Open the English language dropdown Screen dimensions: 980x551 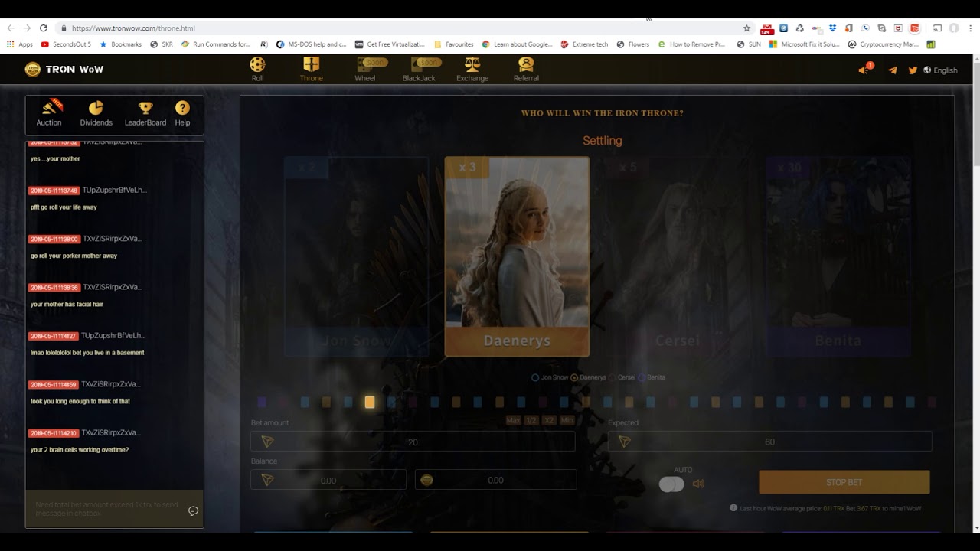pyautogui.click(x=940, y=70)
